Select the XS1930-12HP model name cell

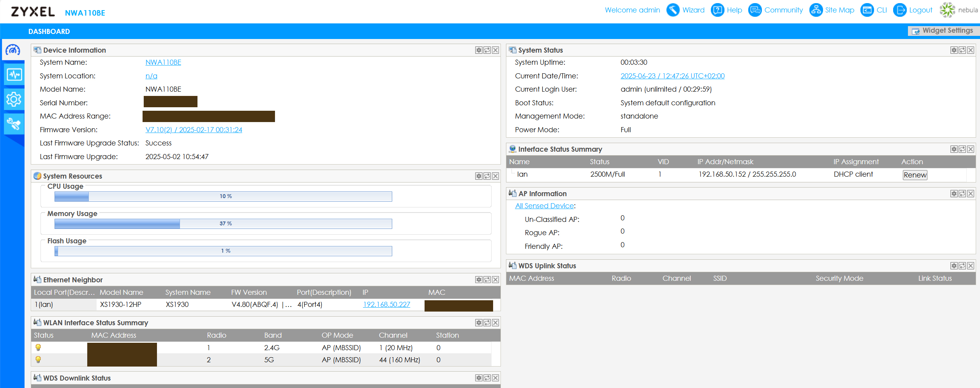[121, 305]
